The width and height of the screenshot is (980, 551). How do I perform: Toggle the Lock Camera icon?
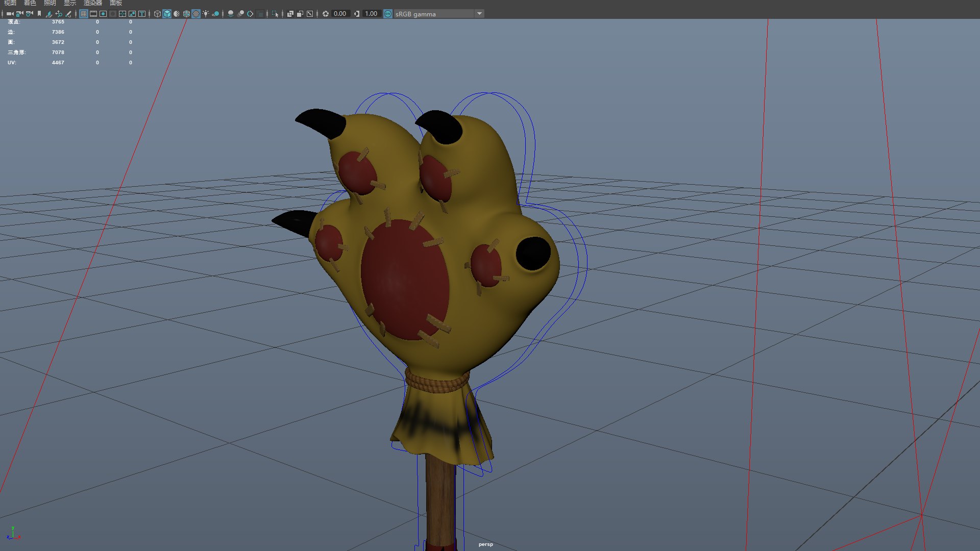tap(19, 14)
